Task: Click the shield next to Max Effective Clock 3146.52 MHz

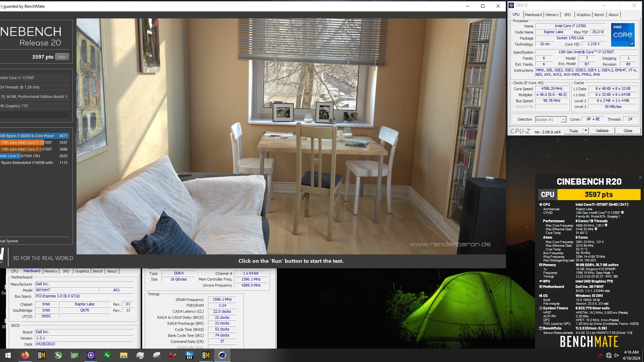Action: [x=596, y=229]
